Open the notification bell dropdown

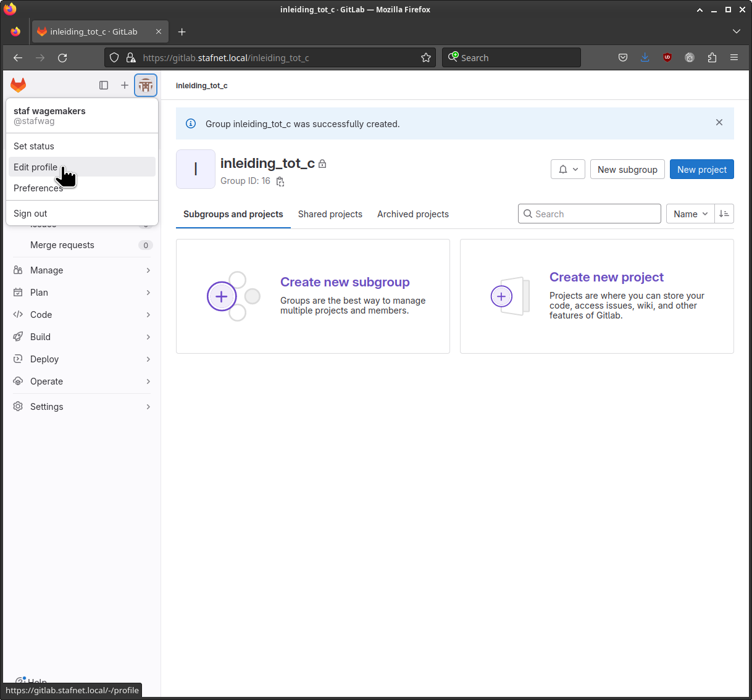click(x=567, y=169)
